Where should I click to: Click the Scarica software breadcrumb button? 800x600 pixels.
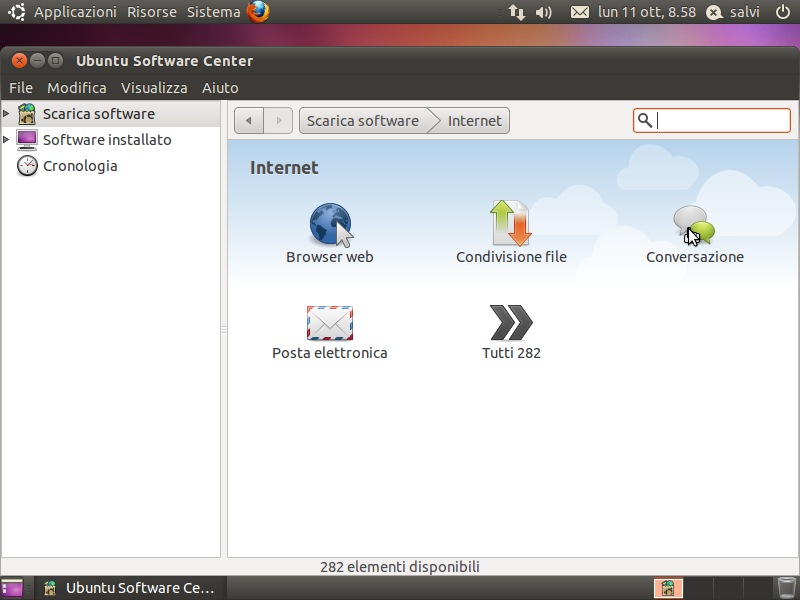pos(363,121)
